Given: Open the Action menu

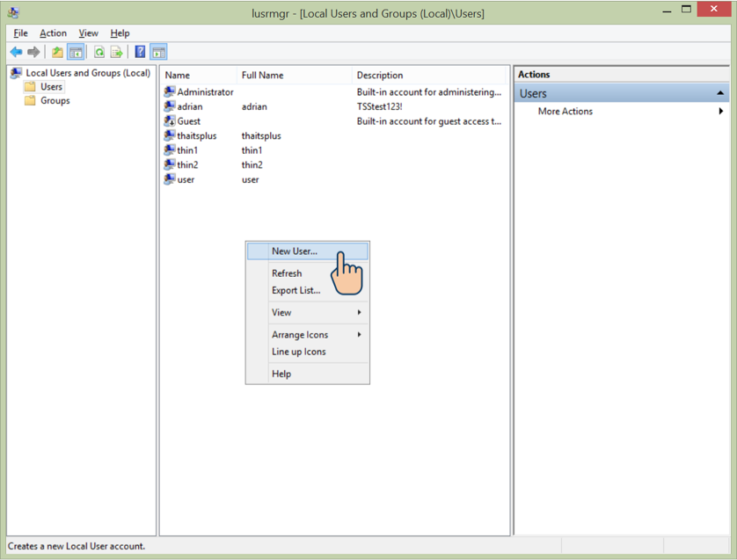Looking at the screenshot, I should point(53,33).
